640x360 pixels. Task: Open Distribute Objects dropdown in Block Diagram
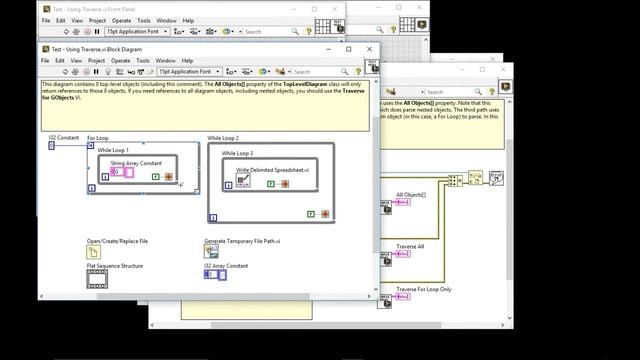(247, 72)
